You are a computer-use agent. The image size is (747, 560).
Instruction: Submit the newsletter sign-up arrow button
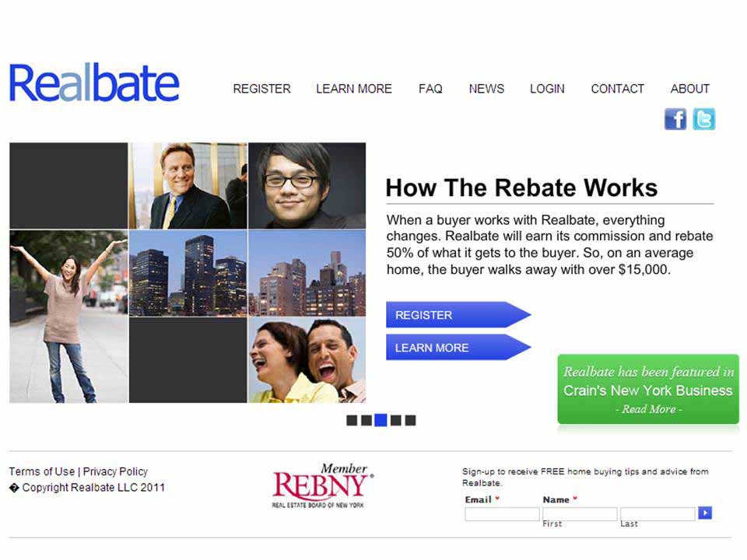click(x=705, y=513)
